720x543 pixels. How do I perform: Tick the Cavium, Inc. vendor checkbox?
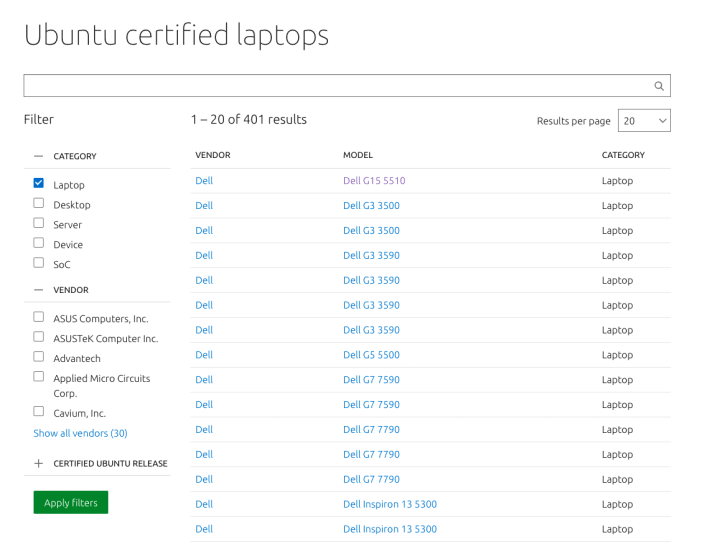[x=39, y=411]
